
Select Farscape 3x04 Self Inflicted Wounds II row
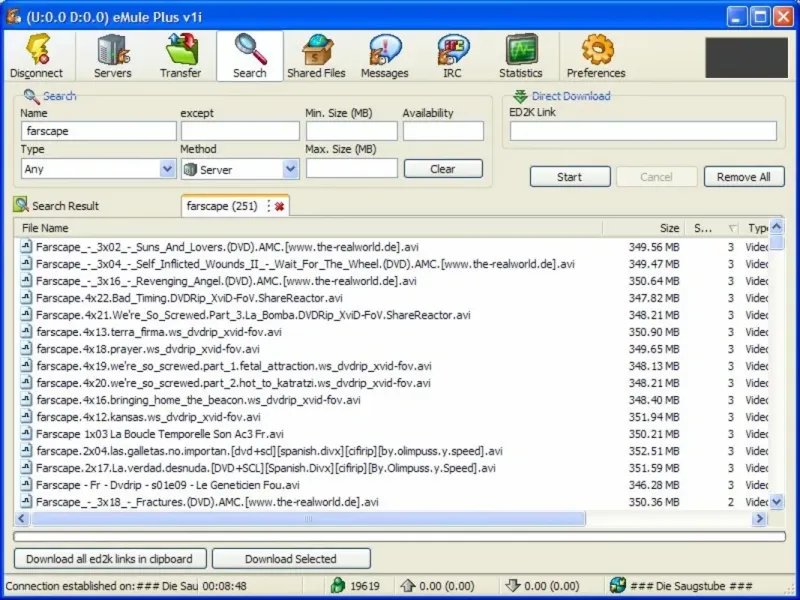393,264
